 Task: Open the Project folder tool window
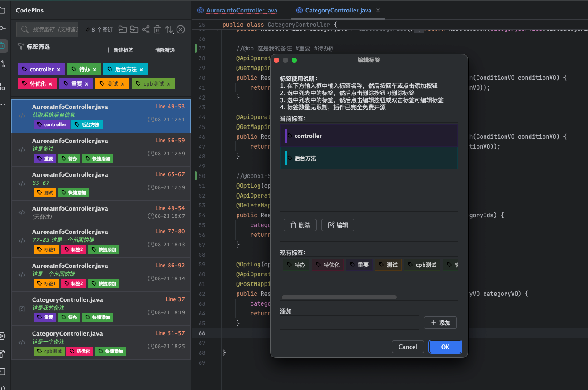tap(2, 10)
